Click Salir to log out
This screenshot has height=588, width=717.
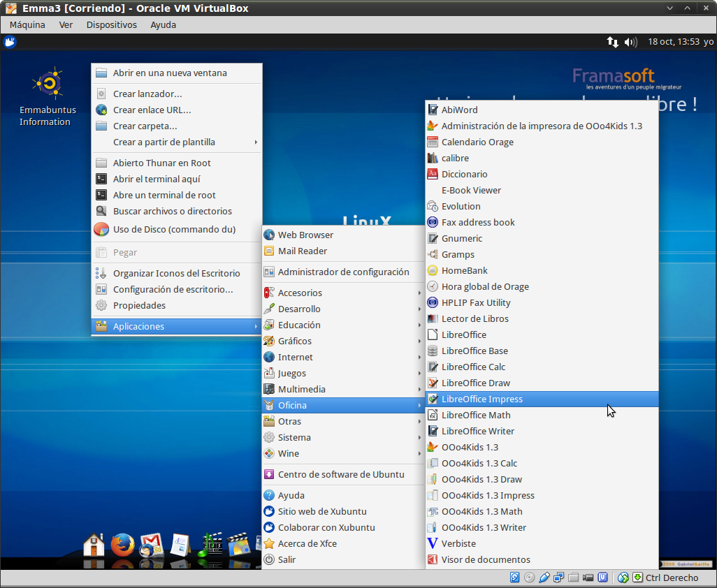click(287, 559)
